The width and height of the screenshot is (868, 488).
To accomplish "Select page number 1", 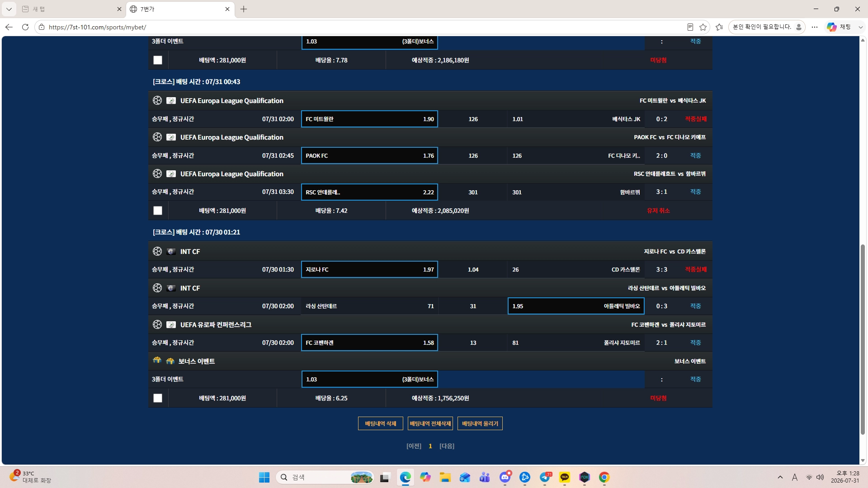I will coord(430,446).
